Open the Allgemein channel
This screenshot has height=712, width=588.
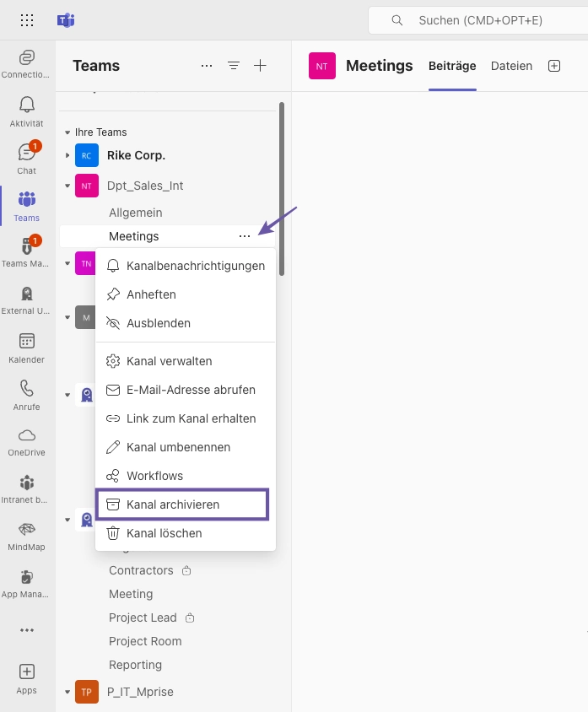tap(136, 213)
